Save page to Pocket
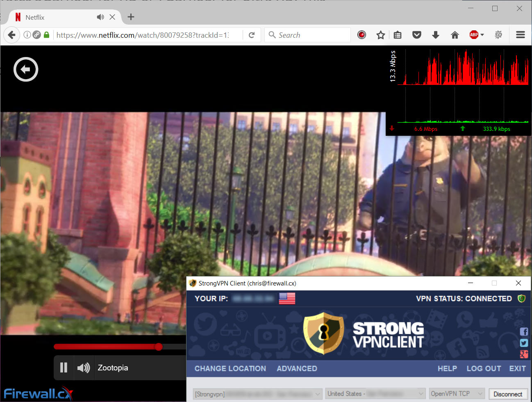 [417, 35]
